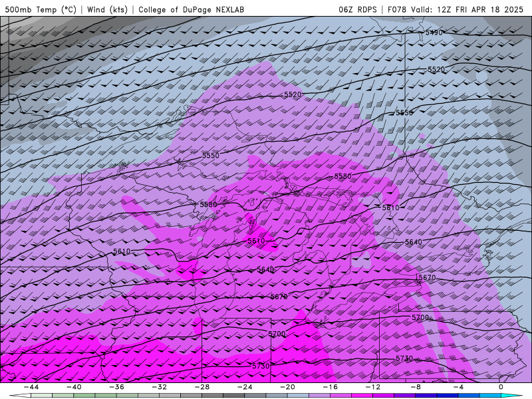Click the -36 temperature scale label
This screenshot has width=532, height=399.
tap(116, 387)
